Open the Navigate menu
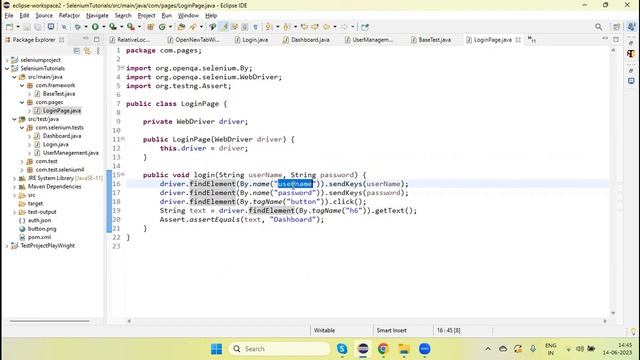 [97, 16]
